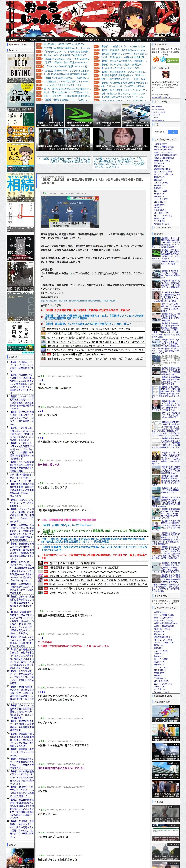Open the 人材開発補助金 news thumbnail
Viewport: 186px width, 868px height.
[121, 139]
